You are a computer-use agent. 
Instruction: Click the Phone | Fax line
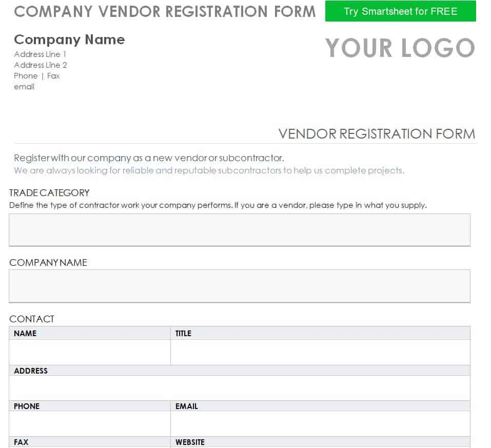[x=37, y=76]
